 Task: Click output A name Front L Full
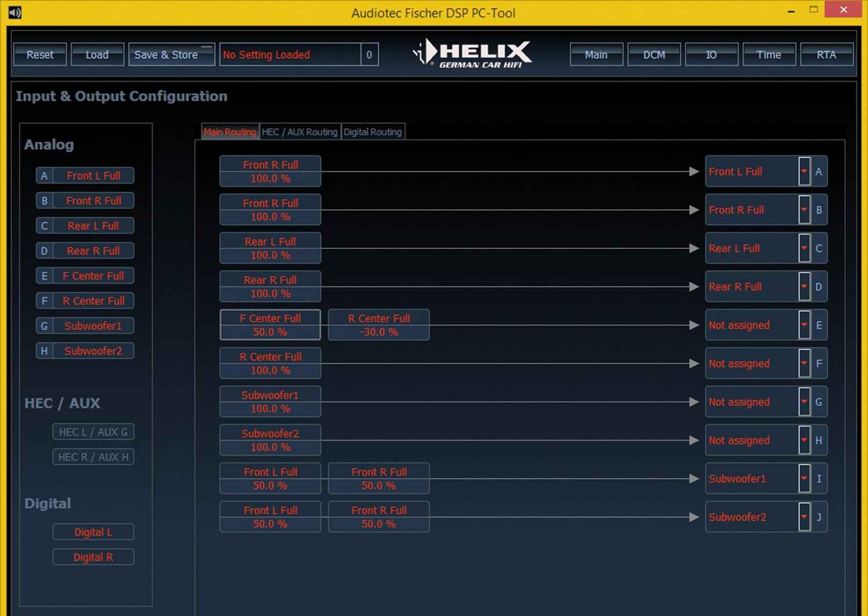coord(735,171)
